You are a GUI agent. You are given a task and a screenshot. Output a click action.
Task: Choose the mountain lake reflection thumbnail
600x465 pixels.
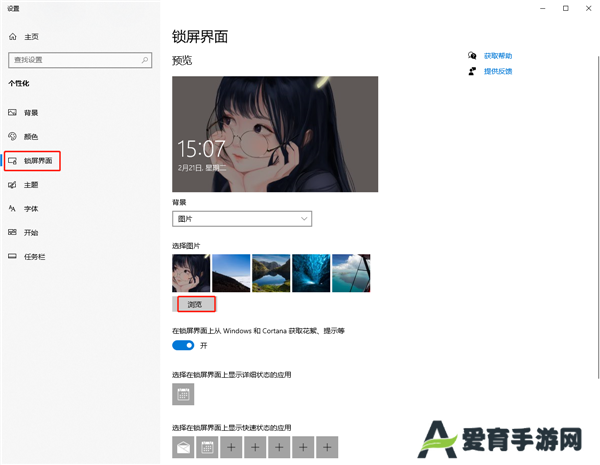tap(271, 273)
